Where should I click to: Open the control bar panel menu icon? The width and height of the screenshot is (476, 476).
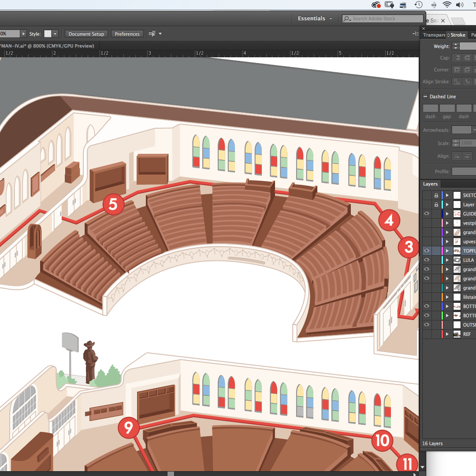tap(416, 33)
